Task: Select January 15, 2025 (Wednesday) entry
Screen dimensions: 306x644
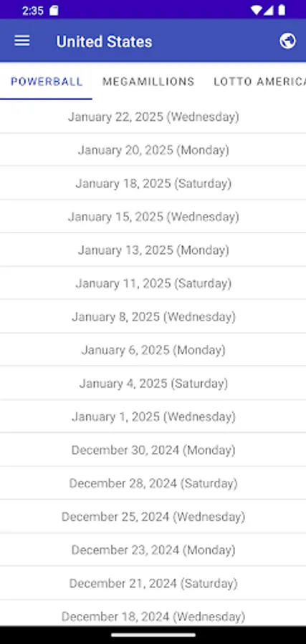Action: [x=153, y=216]
